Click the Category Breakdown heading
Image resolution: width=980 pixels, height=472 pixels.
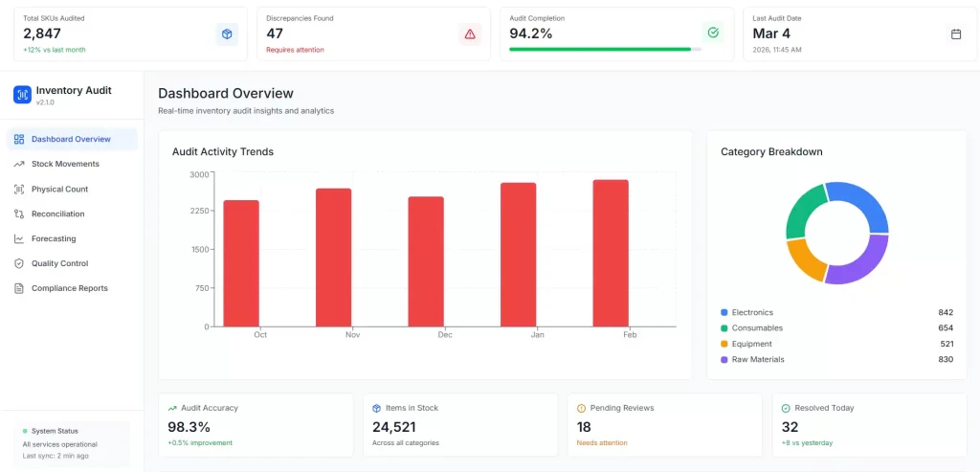click(771, 152)
